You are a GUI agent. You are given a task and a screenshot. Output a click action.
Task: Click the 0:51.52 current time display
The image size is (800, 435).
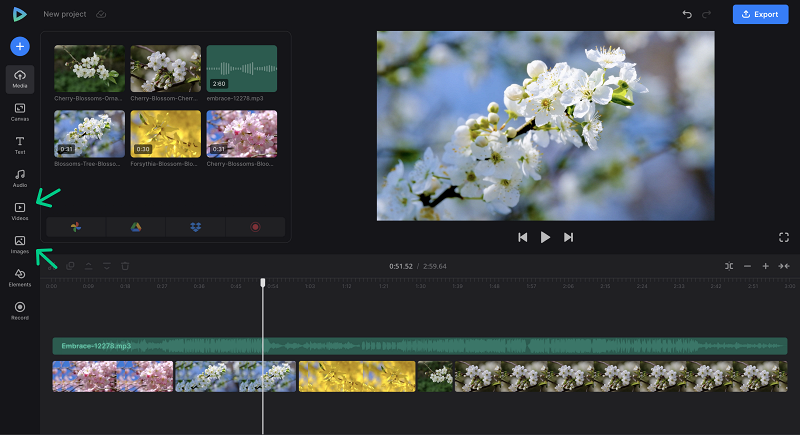[401, 266]
